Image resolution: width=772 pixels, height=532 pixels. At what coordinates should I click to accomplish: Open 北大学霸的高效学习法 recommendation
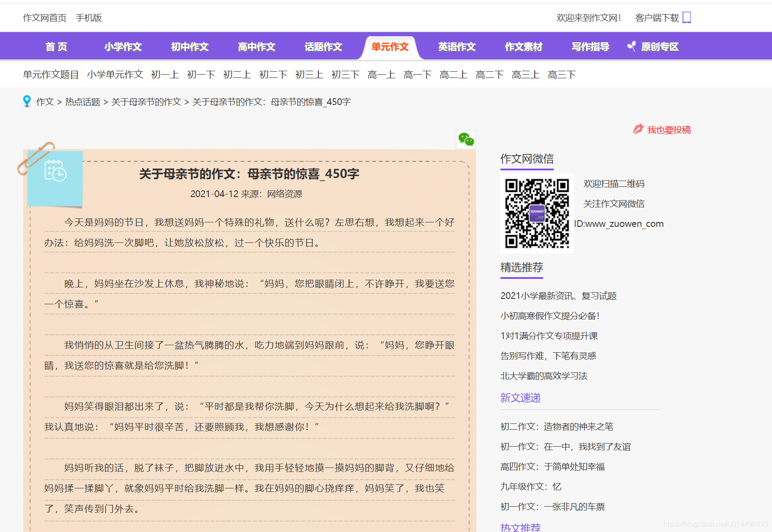pos(544,376)
